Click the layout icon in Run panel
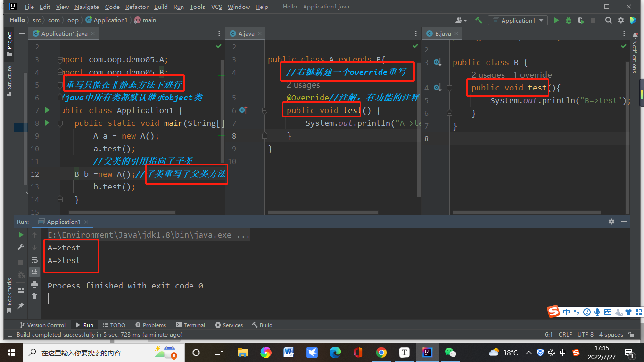This screenshot has height=362, width=644. pyautogui.click(x=21, y=290)
